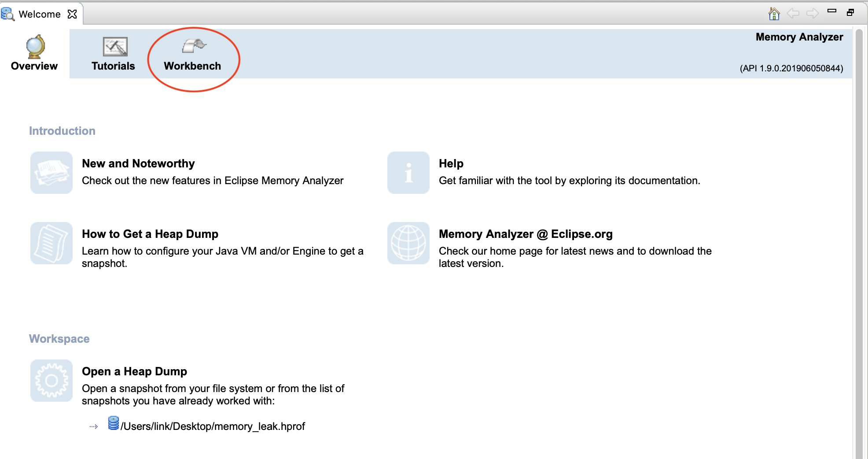Open the New and Noteworthy link

[x=138, y=163]
